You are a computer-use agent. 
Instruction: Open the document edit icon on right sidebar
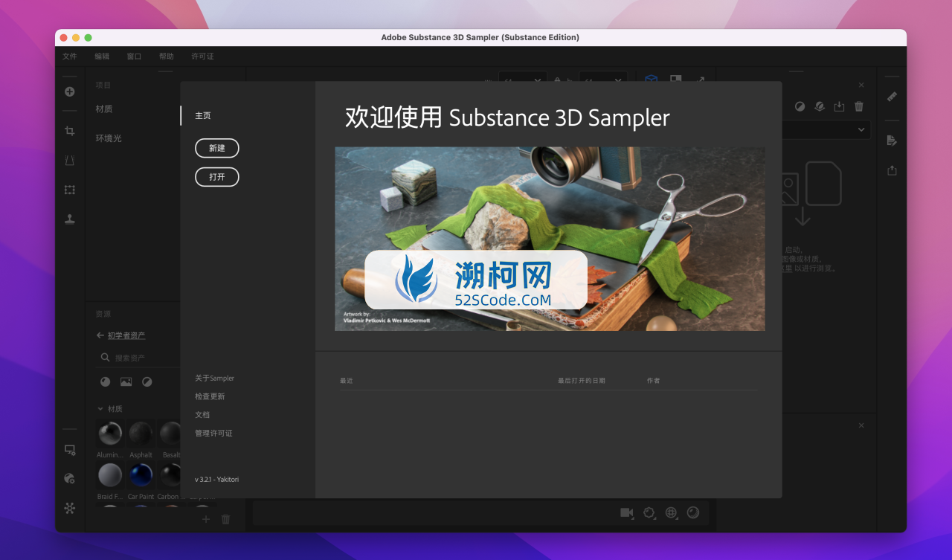click(892, 141)
